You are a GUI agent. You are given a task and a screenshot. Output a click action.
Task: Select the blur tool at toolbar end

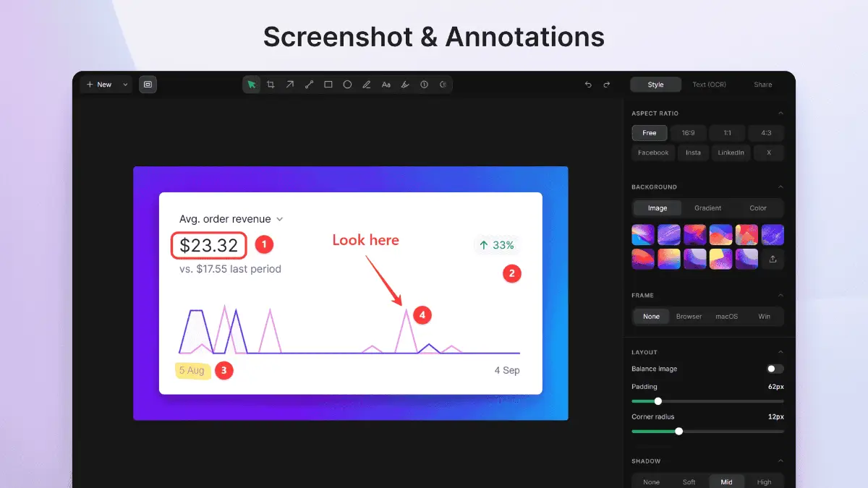[443, 85]
